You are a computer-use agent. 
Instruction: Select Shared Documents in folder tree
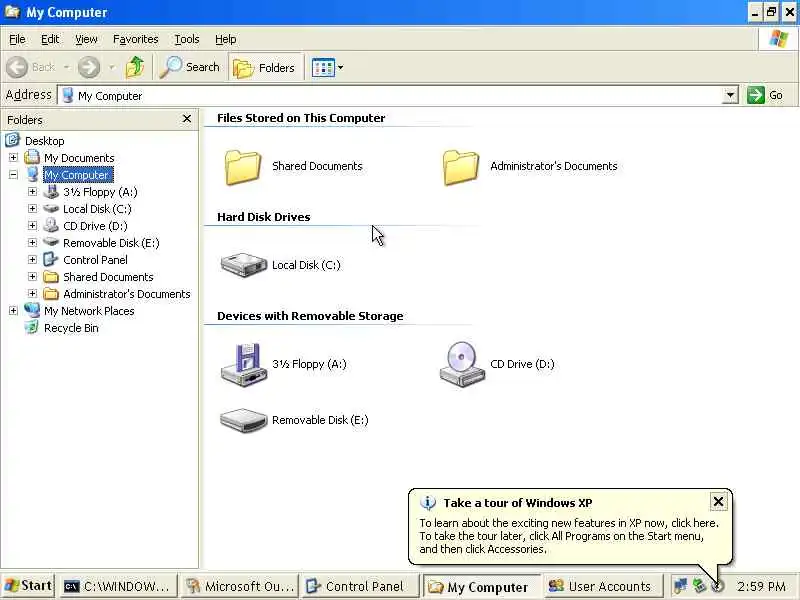pos(108,277)
